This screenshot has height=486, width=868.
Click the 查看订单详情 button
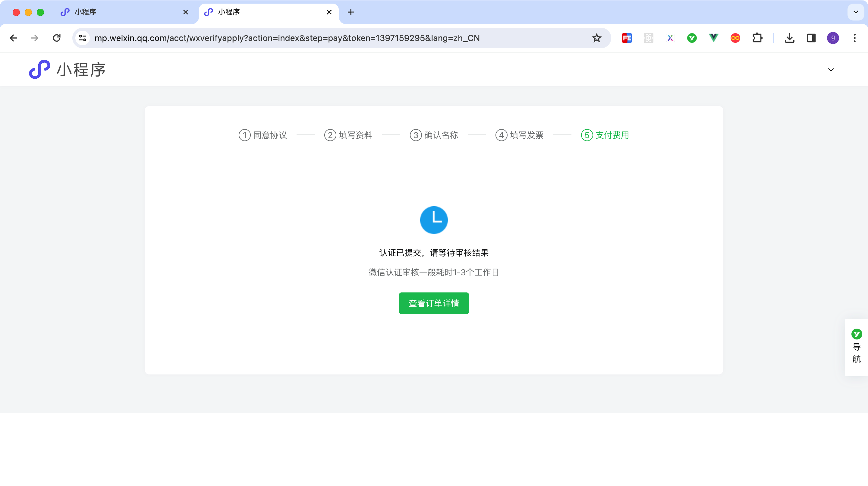[x=434, y=303]
